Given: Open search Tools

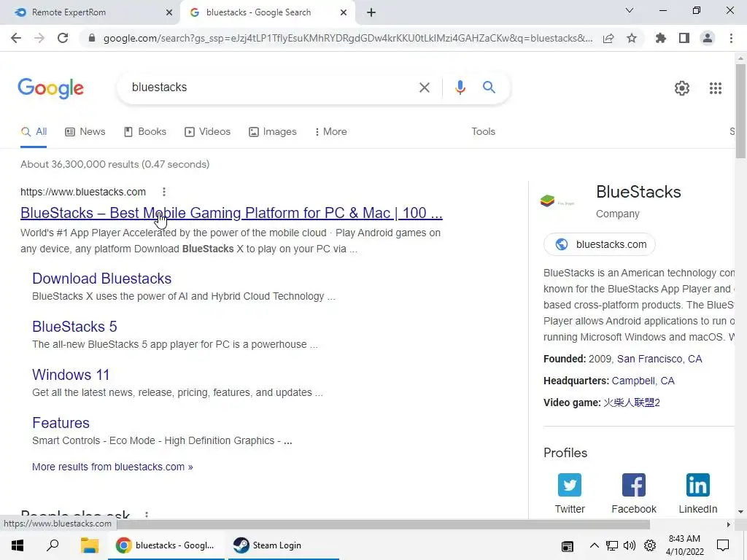Looking at the screenshot, I should coord(483,132).
